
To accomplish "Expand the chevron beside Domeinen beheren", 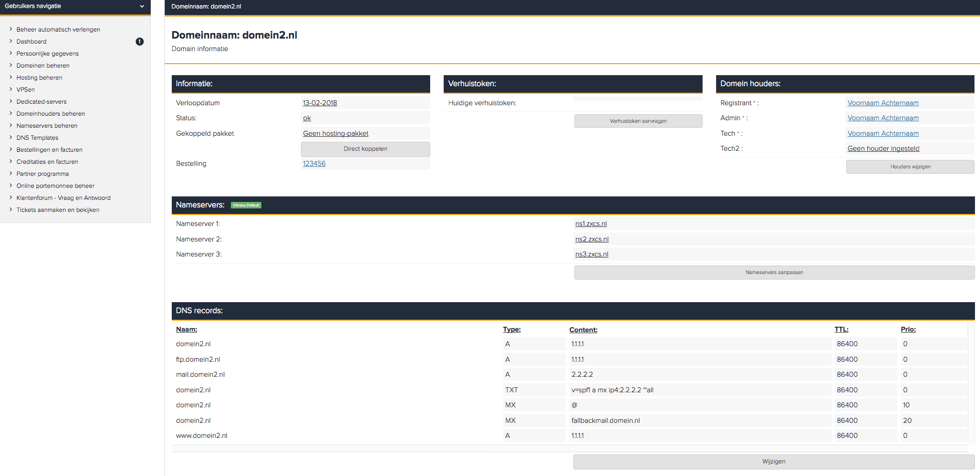I will click(x=11, y=66).
